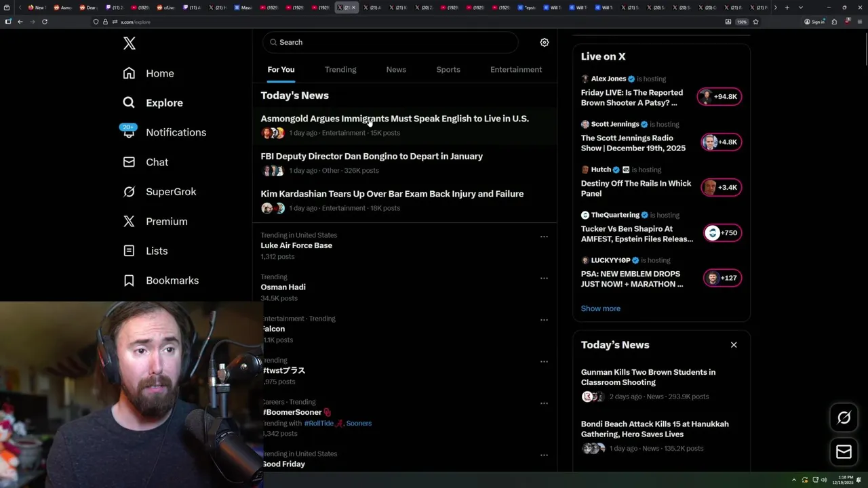Open PSA: NEW EMBLEM DROPS space title
The image size is (868, 488).
tap(632, 279)
